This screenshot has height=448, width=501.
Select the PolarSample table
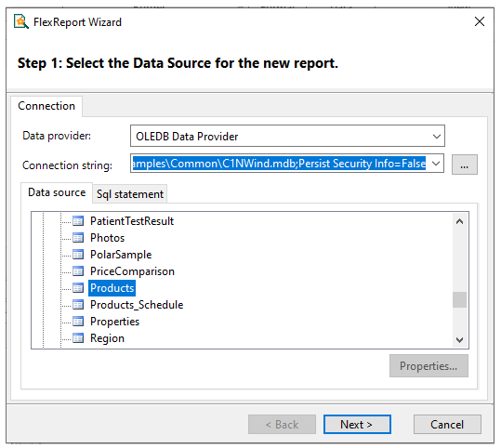click(121, 255)
